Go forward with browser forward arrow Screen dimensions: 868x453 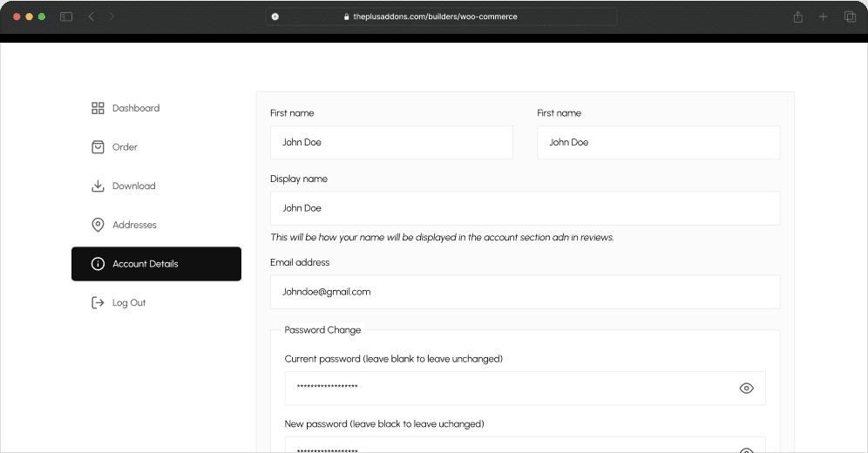(x=112, y=17)
